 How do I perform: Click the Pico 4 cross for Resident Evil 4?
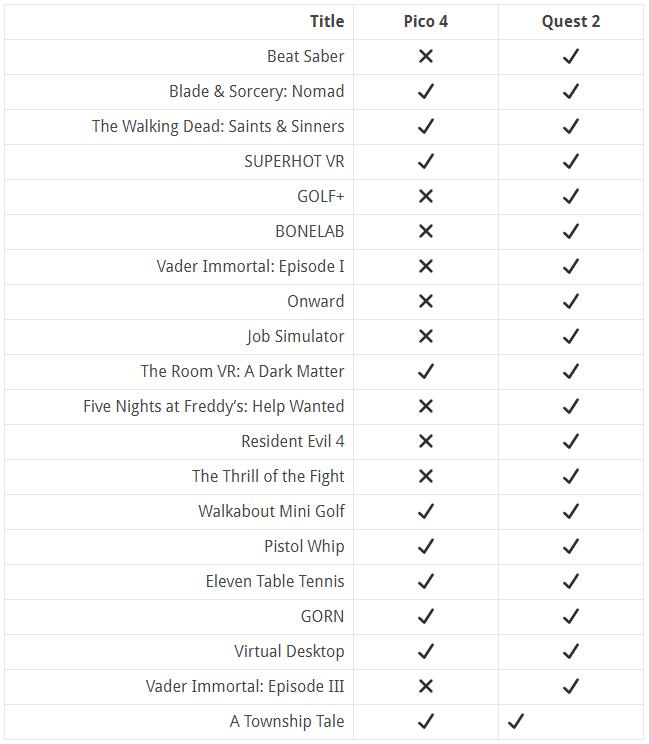pyautogui.click(x=425, y=442)
